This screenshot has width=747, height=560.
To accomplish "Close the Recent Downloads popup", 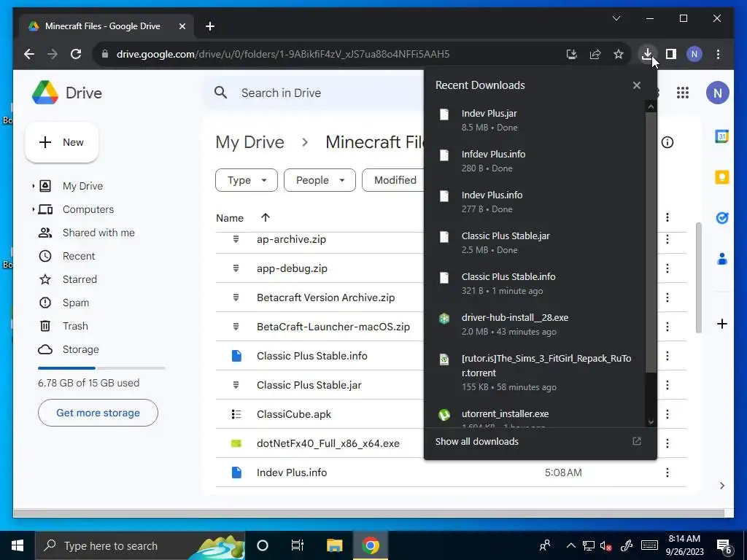I will click(636, 85).
